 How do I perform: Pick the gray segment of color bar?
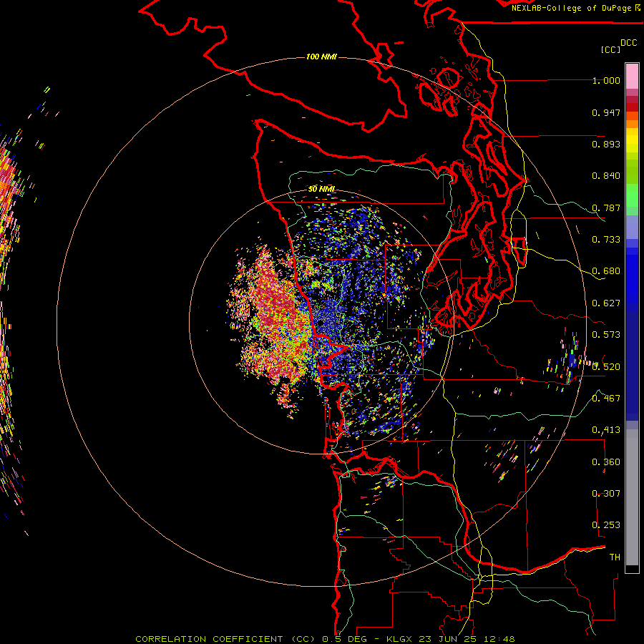tap(632, 497)
